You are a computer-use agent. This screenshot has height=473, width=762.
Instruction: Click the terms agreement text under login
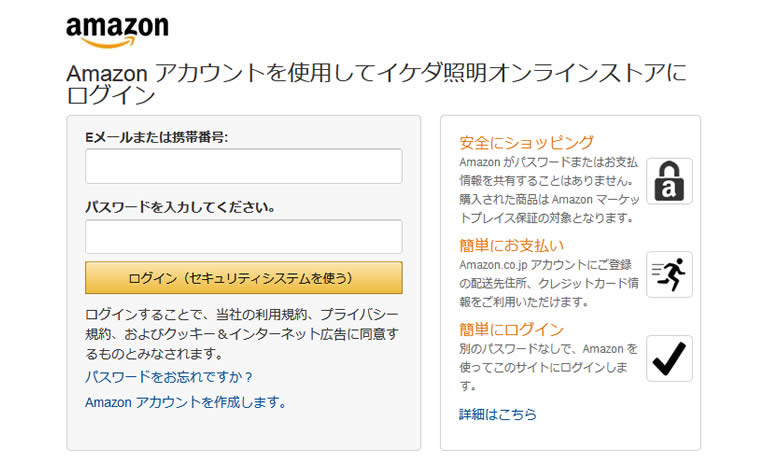pos(242,334)
